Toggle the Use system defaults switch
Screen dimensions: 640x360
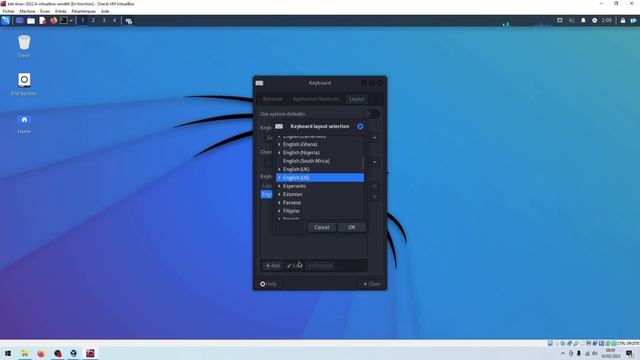[371, 114]
